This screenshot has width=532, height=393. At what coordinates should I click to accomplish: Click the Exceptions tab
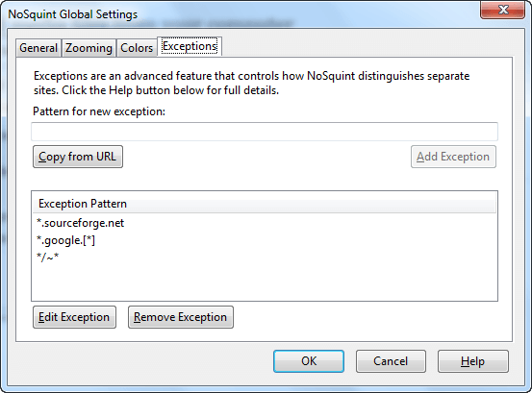(190, 46)
